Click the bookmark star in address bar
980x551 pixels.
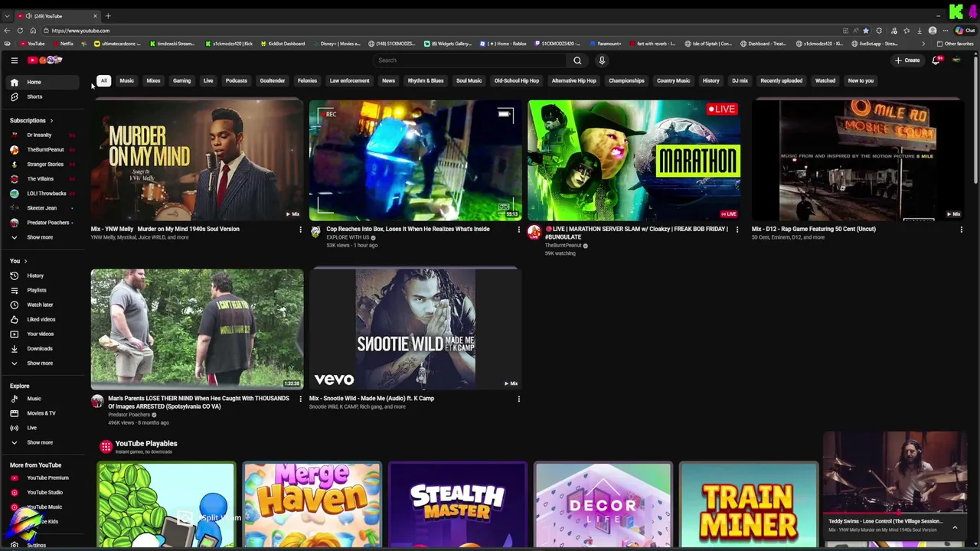click(866, 31)
